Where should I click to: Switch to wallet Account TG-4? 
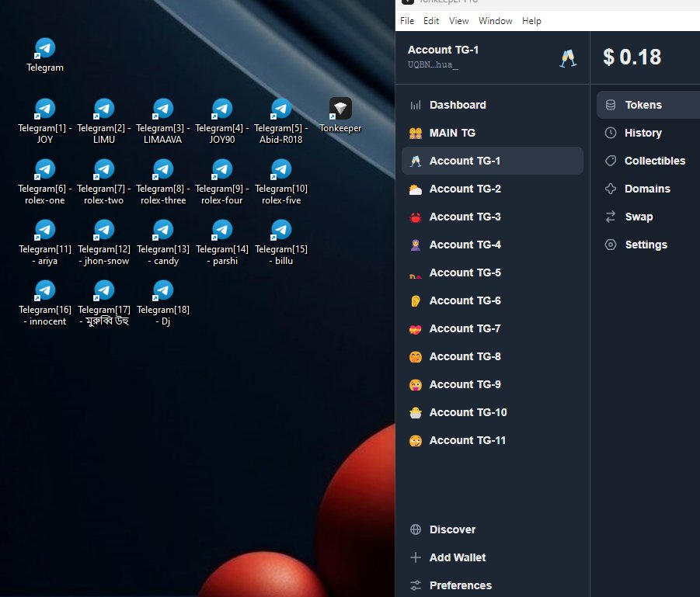pos(493,245)
